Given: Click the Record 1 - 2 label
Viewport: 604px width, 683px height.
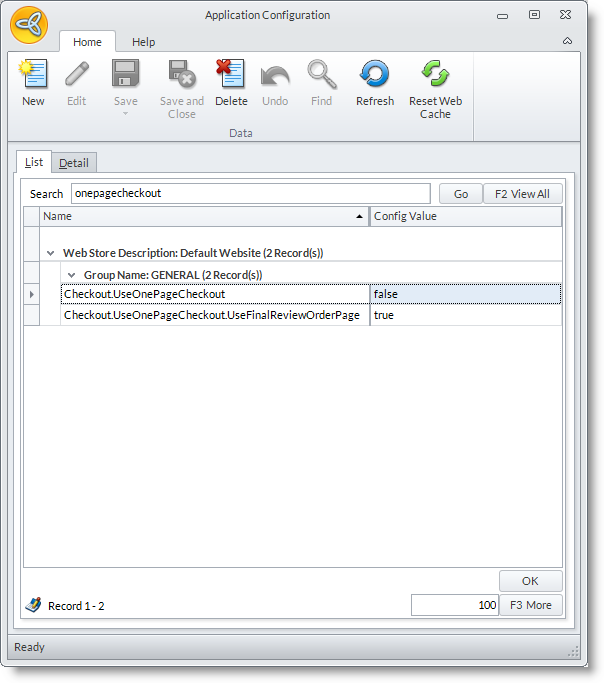Looking at the screenshot, I should [76, 606].
